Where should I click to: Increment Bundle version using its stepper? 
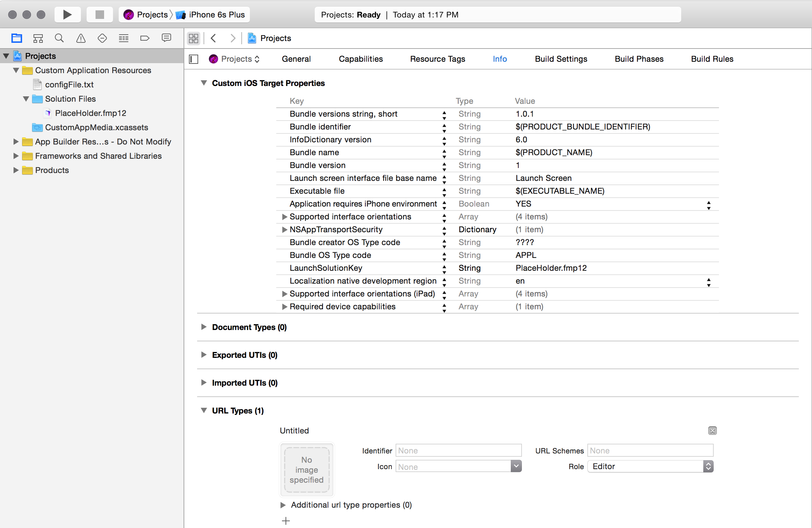tap(444, 163)
